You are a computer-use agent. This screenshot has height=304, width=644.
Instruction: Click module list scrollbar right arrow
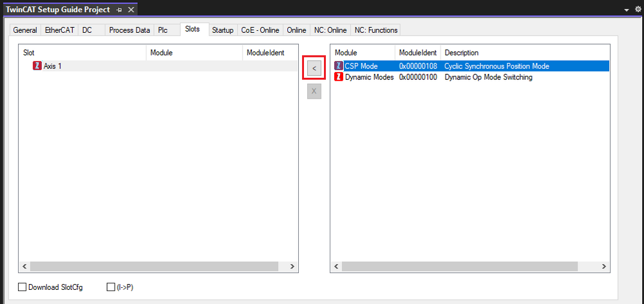[604, 266]
